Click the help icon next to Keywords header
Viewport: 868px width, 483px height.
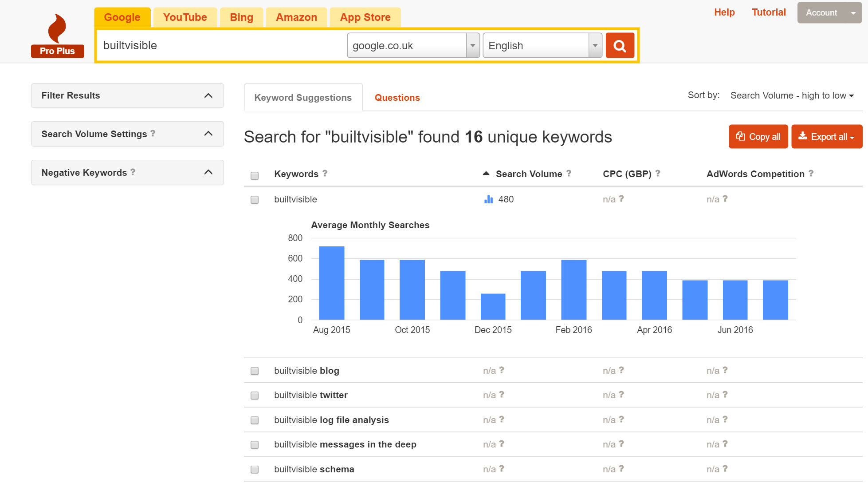coord(325,173)
